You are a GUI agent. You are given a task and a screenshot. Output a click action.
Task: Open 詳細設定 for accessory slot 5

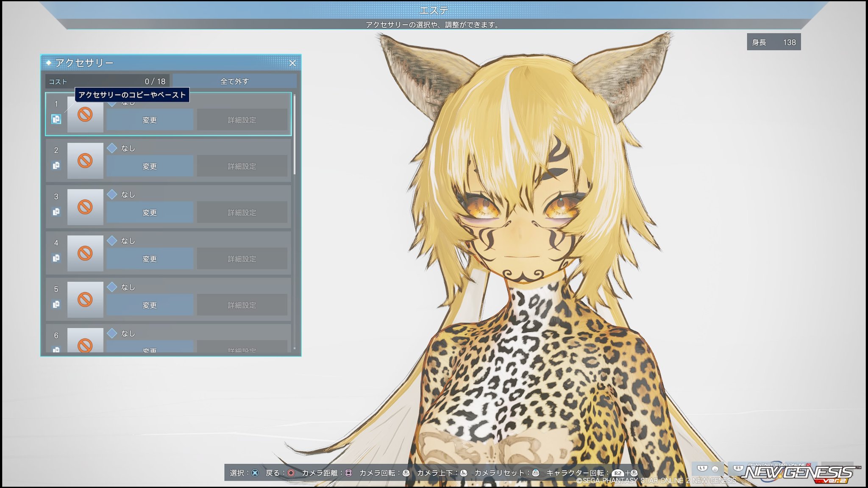coord(242,305)
